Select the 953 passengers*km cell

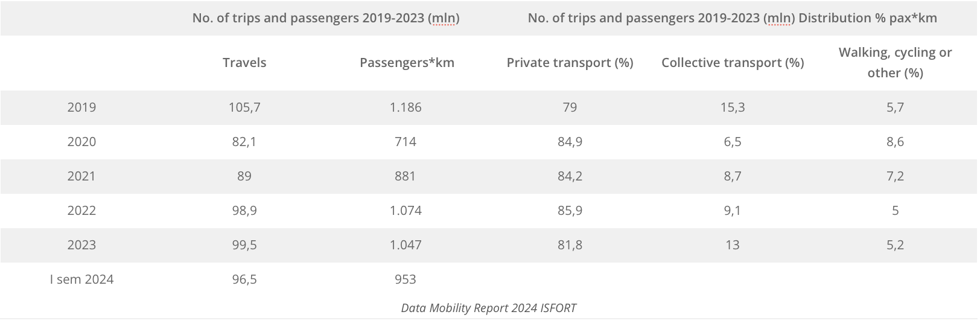point(406,279)
